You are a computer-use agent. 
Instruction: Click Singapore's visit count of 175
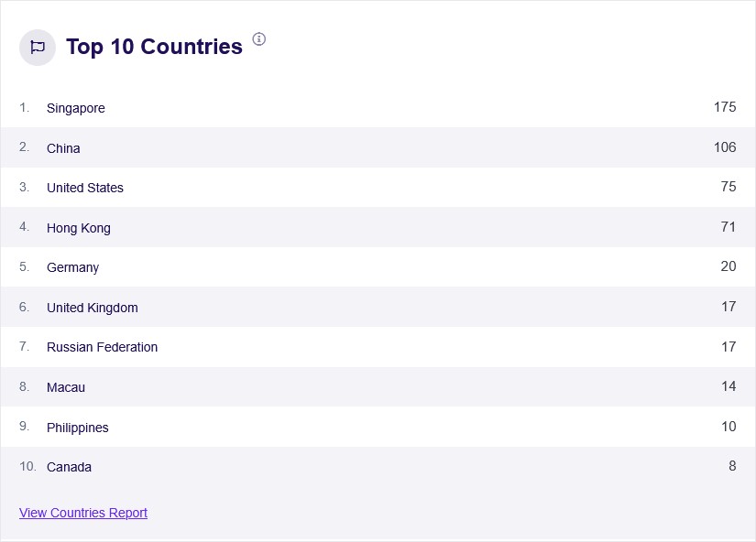coord(725,107)
